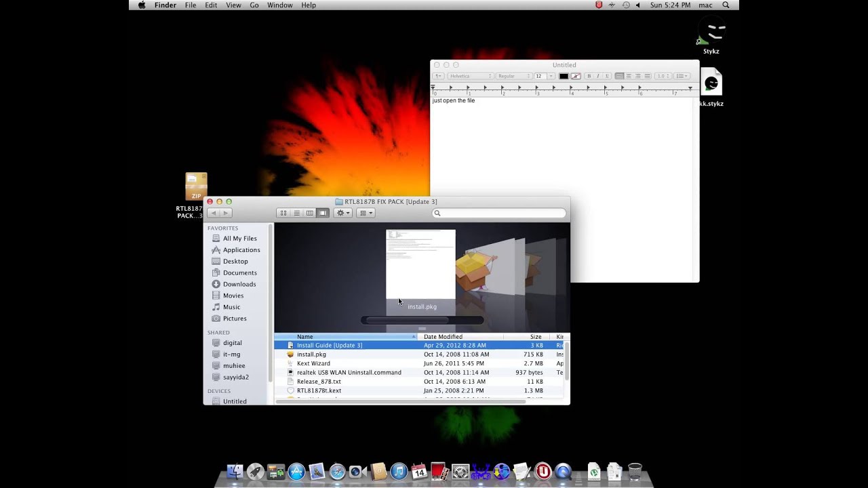Open the line spacing 1.0 dropdown
This screenshot has height=488, width=868.
coord(663,76)
